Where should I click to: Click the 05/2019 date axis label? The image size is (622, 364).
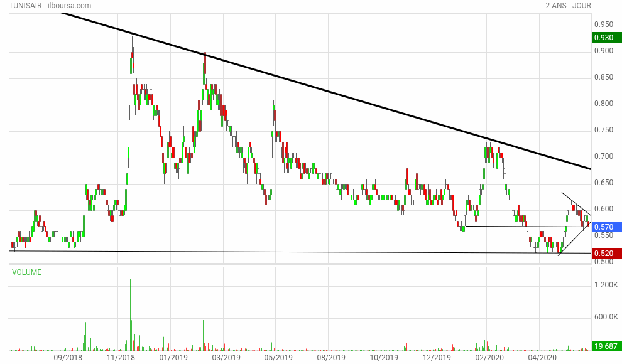pyautogui.click(x=278, y=358)
